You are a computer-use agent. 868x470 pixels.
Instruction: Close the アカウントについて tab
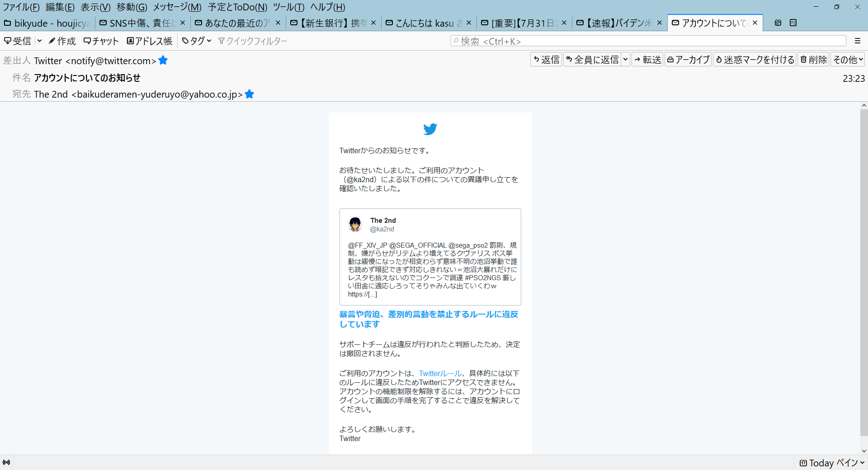tap(755, 23)
